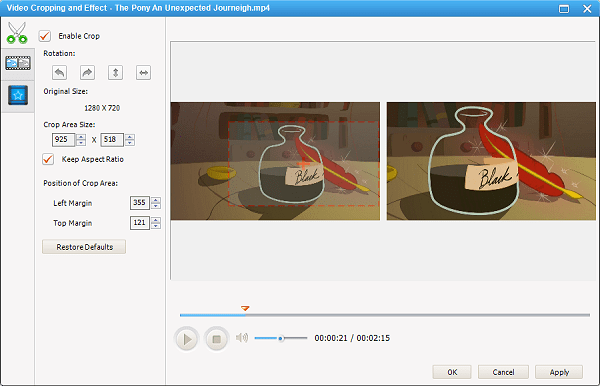Screen dimensions: 600x386
Task: Stop the video playback
Action: pos(217,339)
